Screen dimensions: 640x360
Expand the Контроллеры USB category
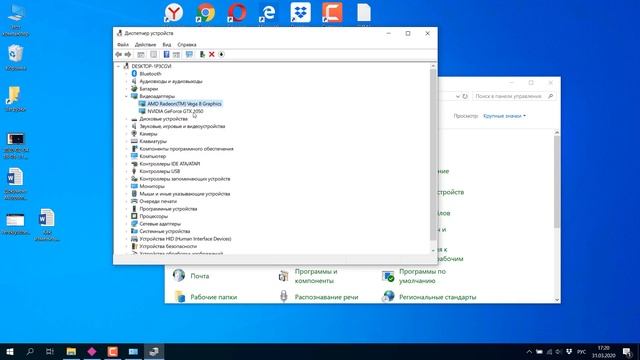(x=126, y=171)
